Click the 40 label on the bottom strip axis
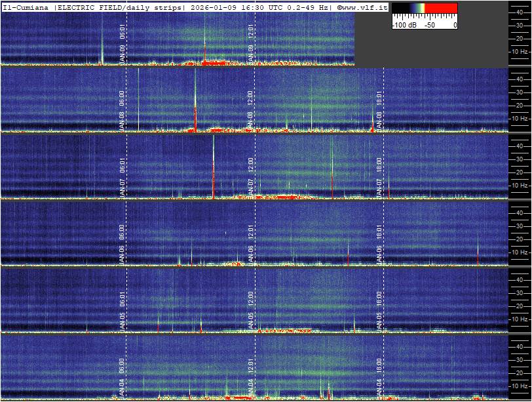Screen dimensions: 532x402 click(x=520, y=346)
